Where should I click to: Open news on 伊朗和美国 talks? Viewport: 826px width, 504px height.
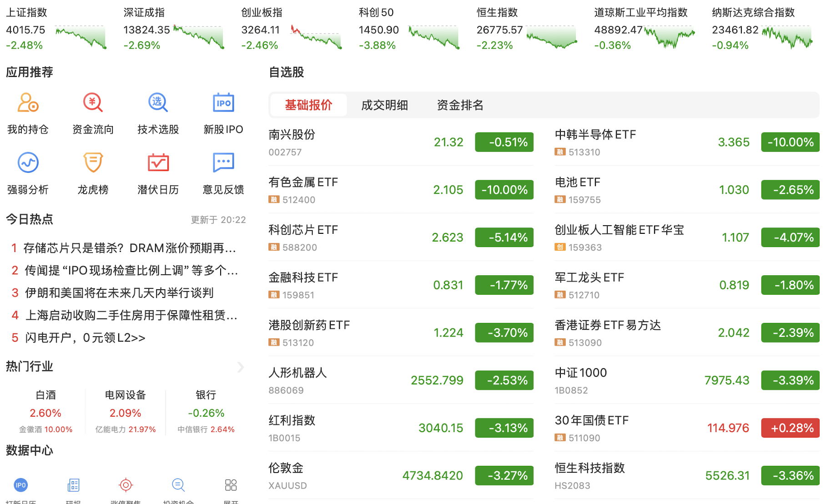(119, 292)
